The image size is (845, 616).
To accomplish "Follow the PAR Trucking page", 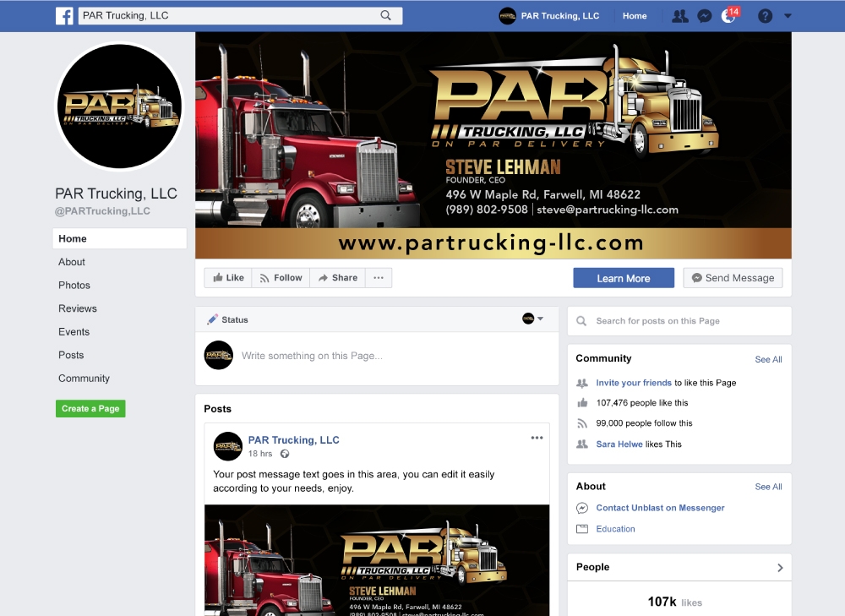I will [x=281, y=277].
